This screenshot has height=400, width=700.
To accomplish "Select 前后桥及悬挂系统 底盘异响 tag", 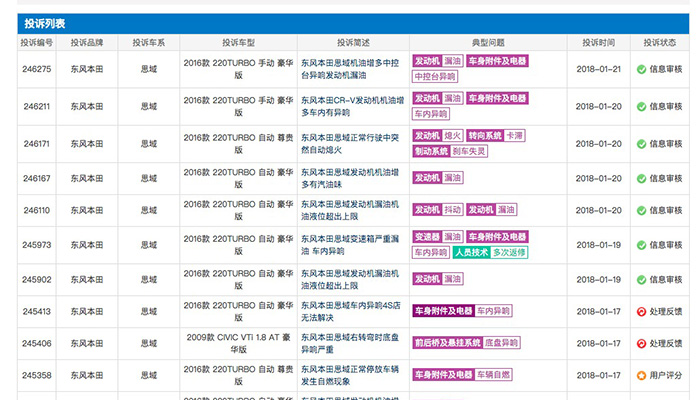I will coord(467,343).
